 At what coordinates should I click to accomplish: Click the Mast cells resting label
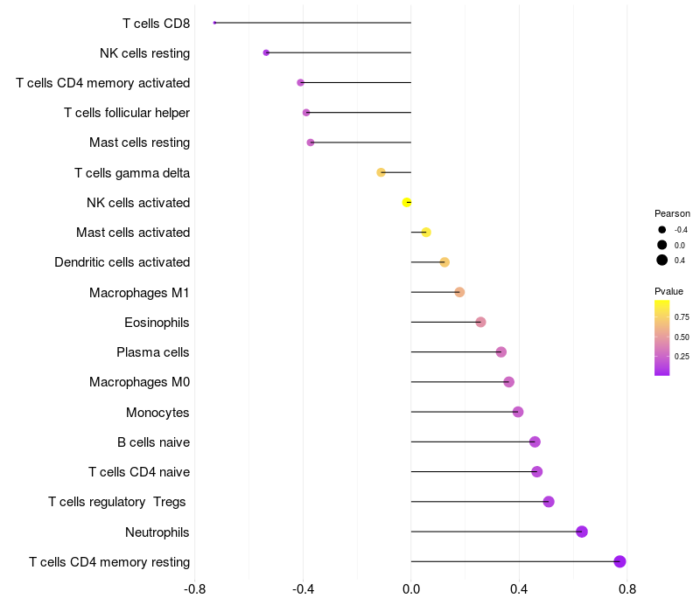click(139, 143)
